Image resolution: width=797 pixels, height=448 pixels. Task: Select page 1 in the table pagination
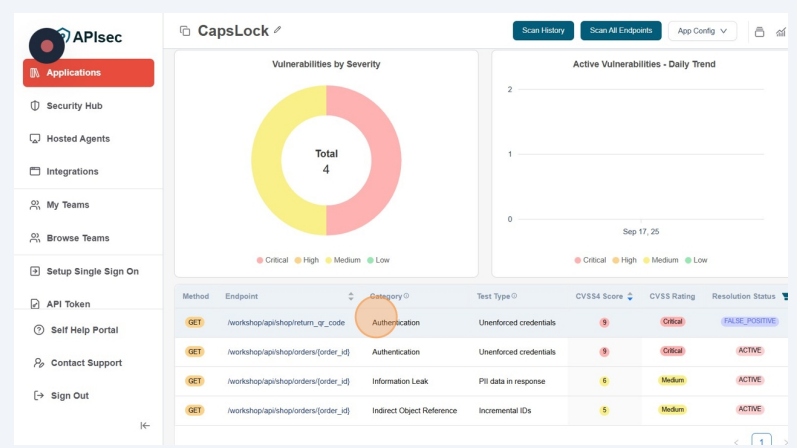[762, 441]
